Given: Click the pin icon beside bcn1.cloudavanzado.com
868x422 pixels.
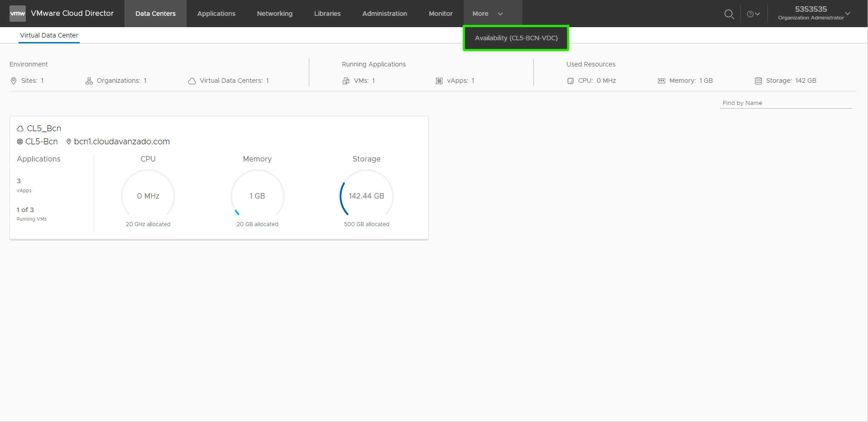Looking at the screenshot, I should [69, 142].
